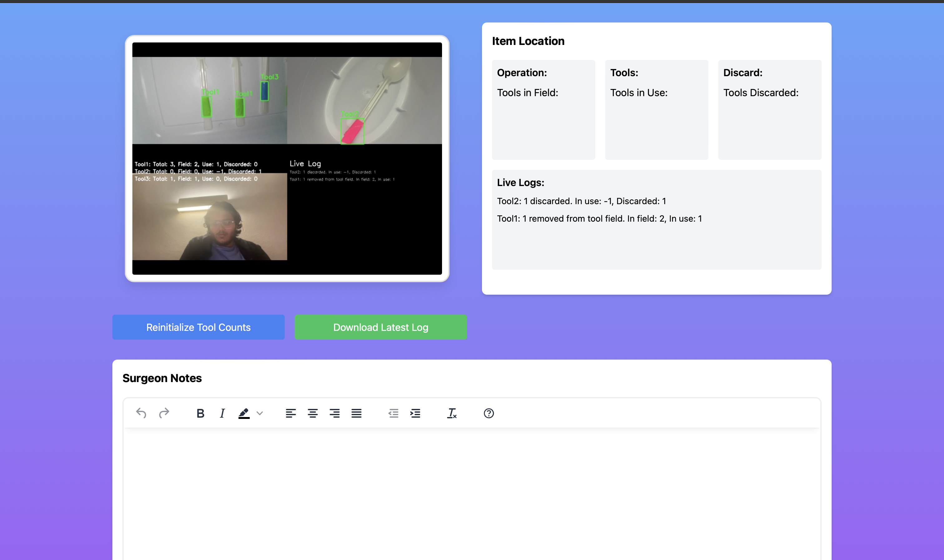Image resolution: width=944 pixels, height=560 pixels.
Task: Center align the notes text
Action: coord(312,413)
